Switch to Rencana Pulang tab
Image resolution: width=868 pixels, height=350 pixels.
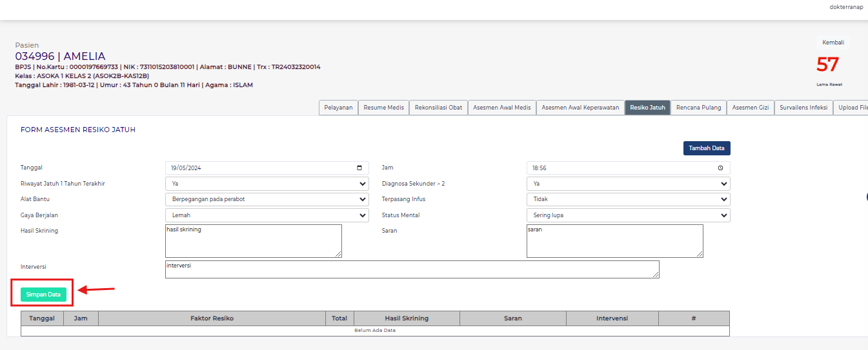(x=699, y=108)
